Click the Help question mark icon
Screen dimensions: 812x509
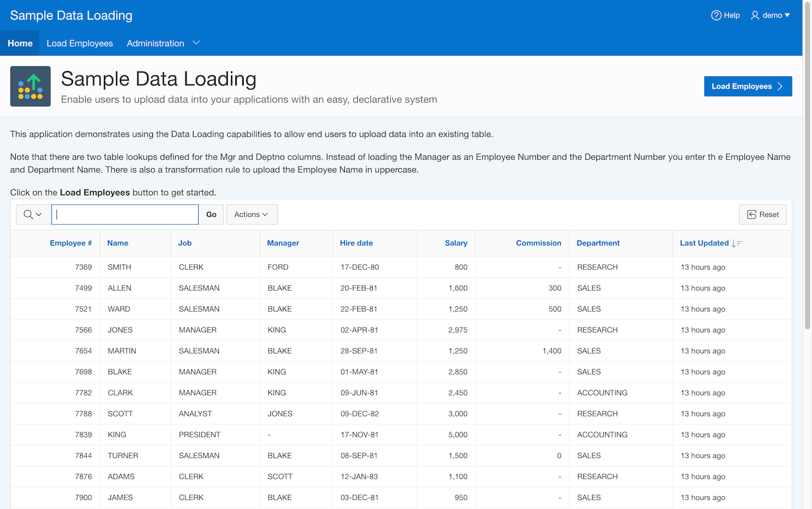(716, 15)
